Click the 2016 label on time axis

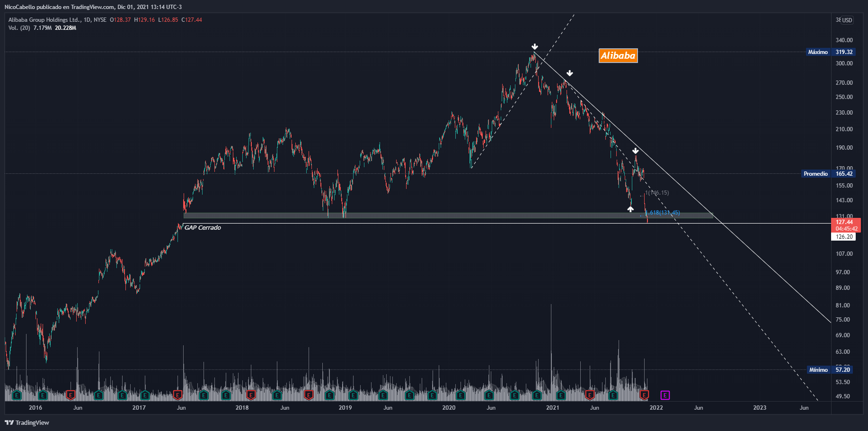(x=35, y=408)
